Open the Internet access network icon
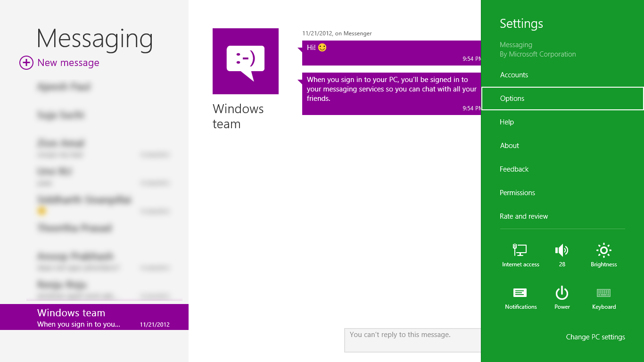644x362 pixels. (x=520, y=250)
